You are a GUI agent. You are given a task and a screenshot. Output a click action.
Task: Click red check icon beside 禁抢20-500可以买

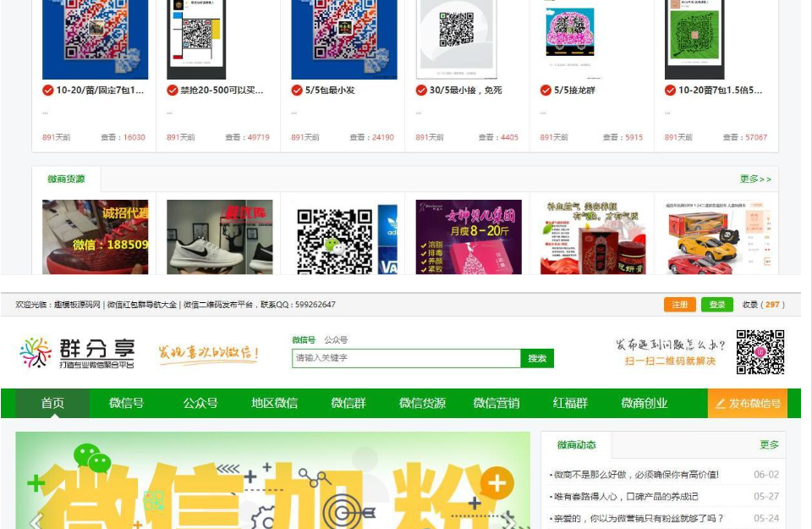tap(173, 91)
